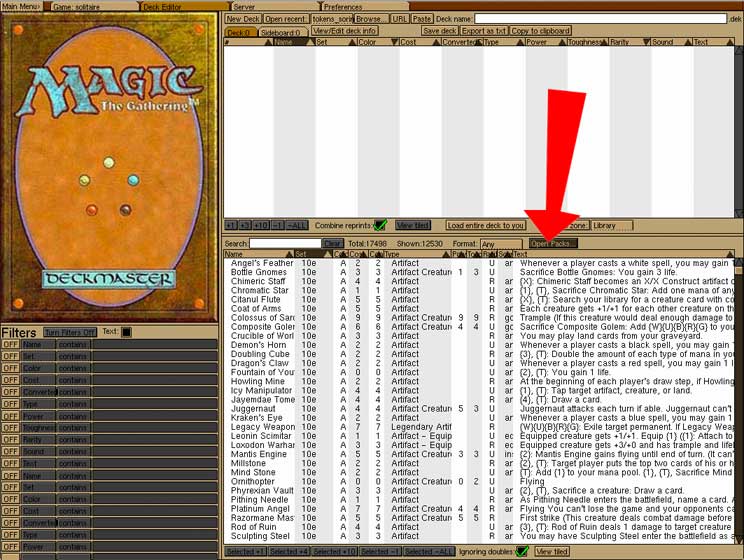The width and height of the screenshot is (744, 560).
Task: Click View/Edit deck info button
Action: 344,30
